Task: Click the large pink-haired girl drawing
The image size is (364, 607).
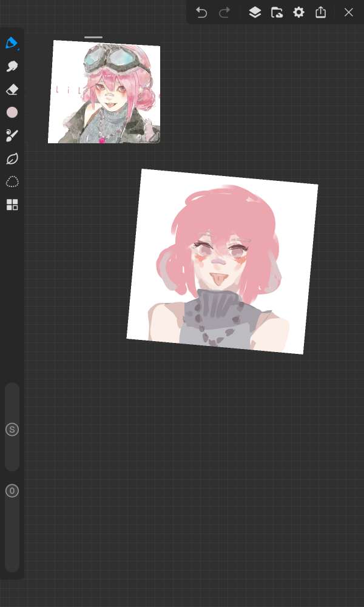Action: [x=222, y=261]
